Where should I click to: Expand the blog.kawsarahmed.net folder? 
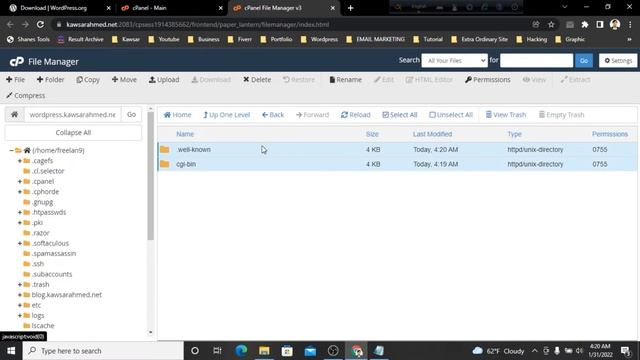pos(20,295)
